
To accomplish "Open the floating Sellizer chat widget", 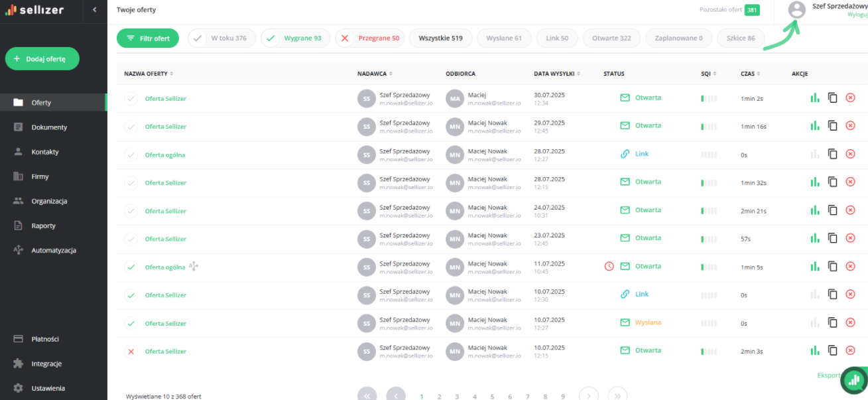I will [x=853, y=381].
